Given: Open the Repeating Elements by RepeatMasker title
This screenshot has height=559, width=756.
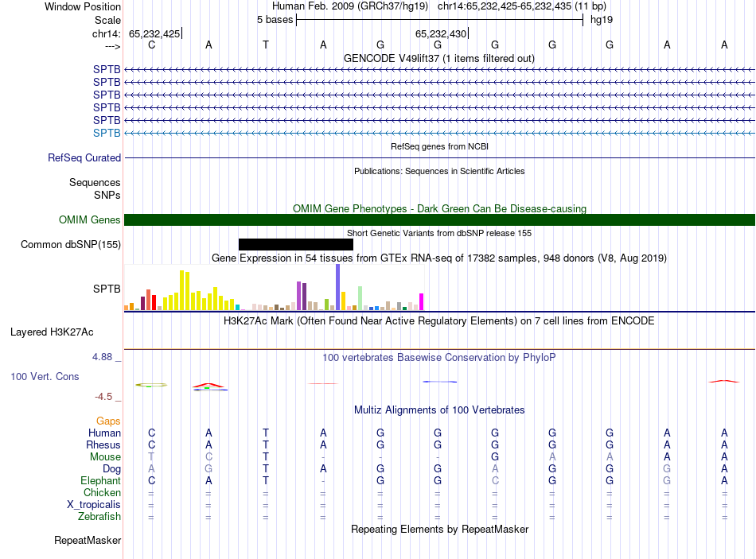Looking at the screenshot, I should pyautogui.click(x=439, y=529).
